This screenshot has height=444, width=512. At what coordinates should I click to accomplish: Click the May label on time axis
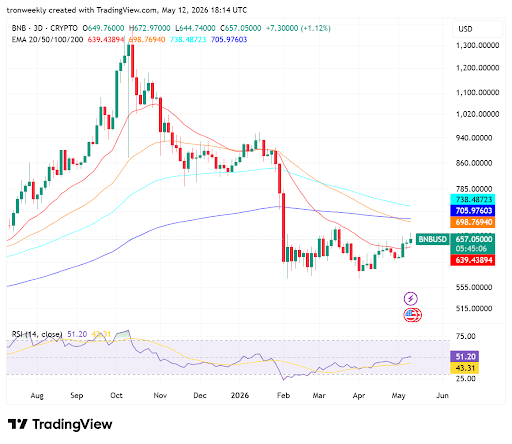[398, 396]
